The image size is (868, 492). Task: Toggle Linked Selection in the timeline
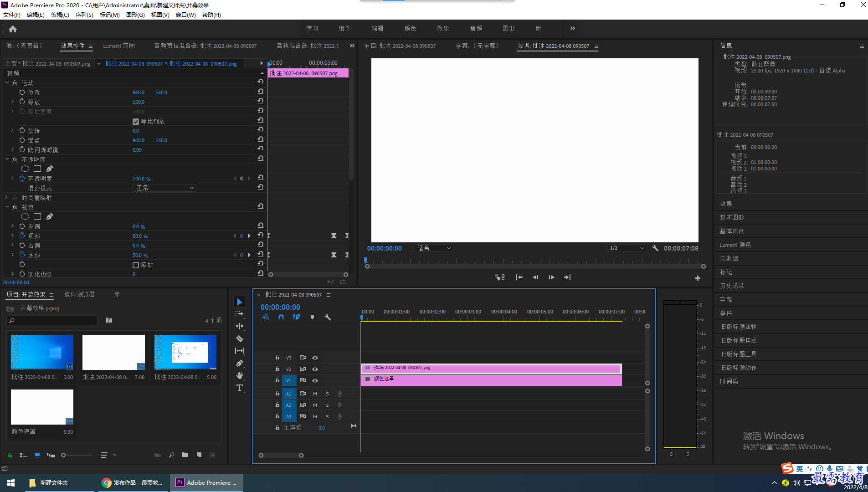(297, 317)
